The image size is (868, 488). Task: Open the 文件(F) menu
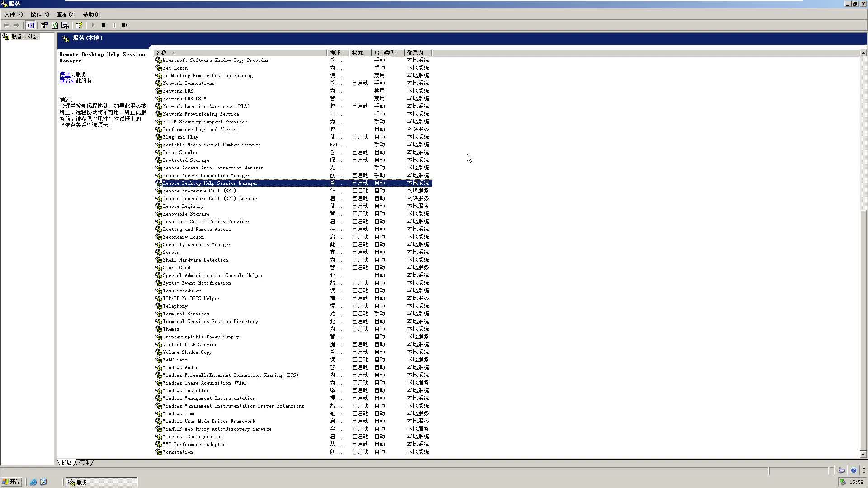click(13, 14)
